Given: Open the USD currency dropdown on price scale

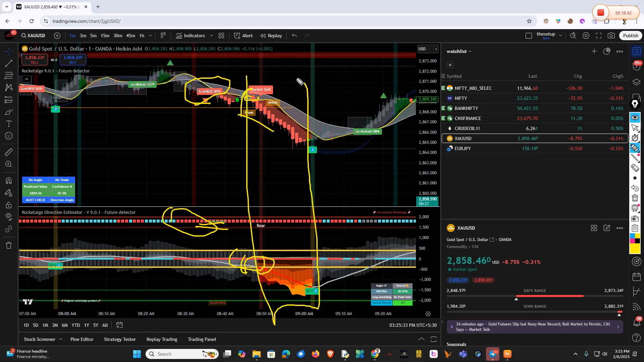Looking at the screenshot, I should click(428, 49).
